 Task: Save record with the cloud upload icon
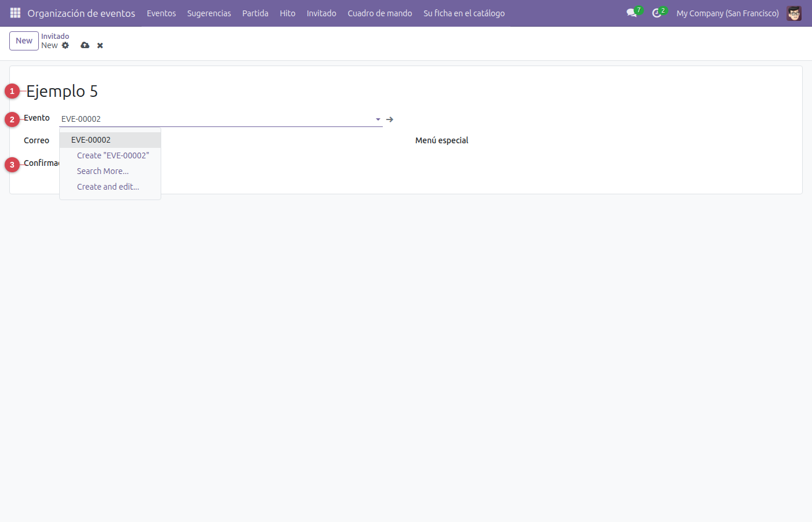[85, 45]
